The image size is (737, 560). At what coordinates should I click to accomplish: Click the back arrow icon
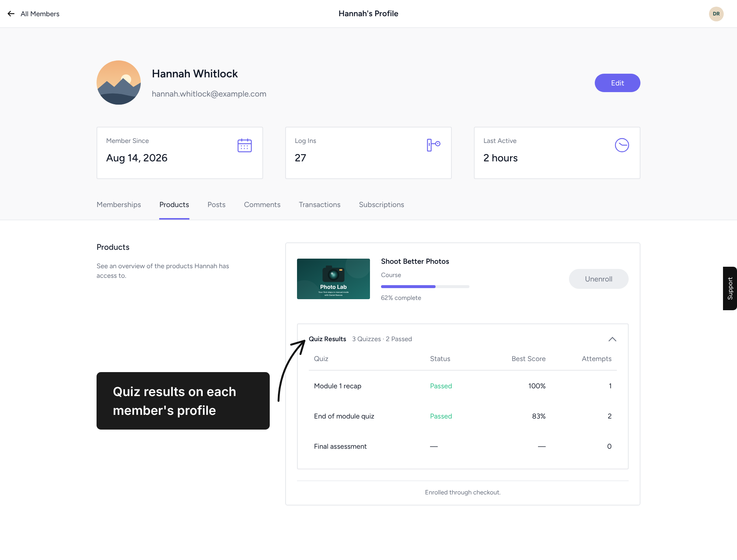pos(11,14)
